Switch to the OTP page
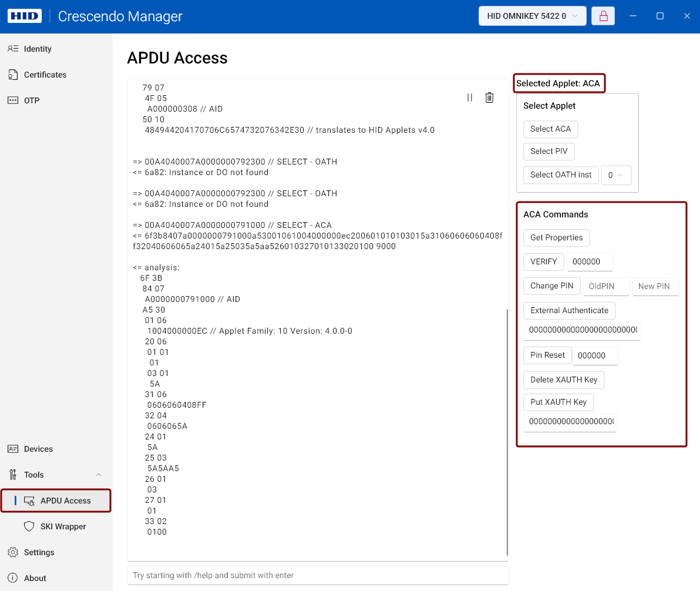 56,100
